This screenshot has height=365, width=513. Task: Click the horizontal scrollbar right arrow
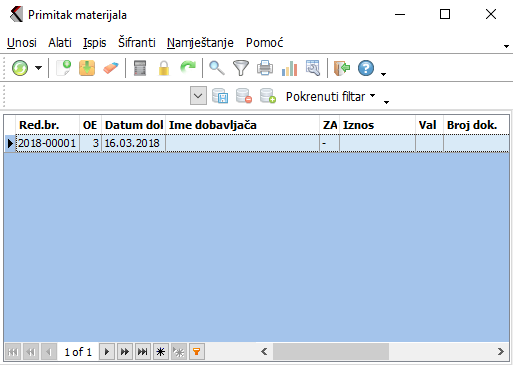pyautogui.click(x=501, y=352)
